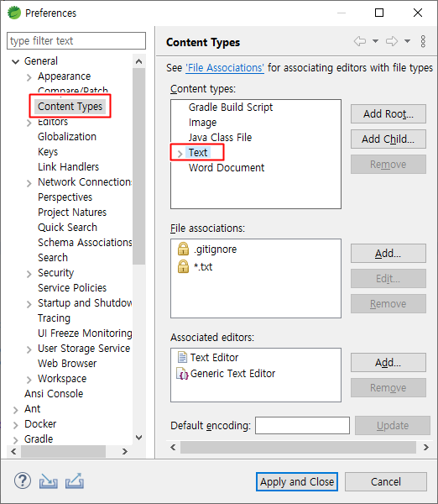Screen dimensions: 438x504
Task: Select Globalization preference page
Action: pos(67,137)
